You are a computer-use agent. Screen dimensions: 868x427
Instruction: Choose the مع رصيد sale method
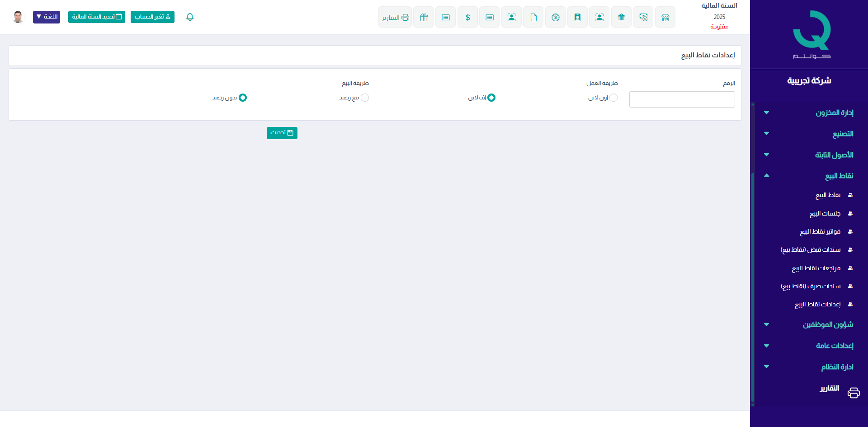tap(365, 98)
